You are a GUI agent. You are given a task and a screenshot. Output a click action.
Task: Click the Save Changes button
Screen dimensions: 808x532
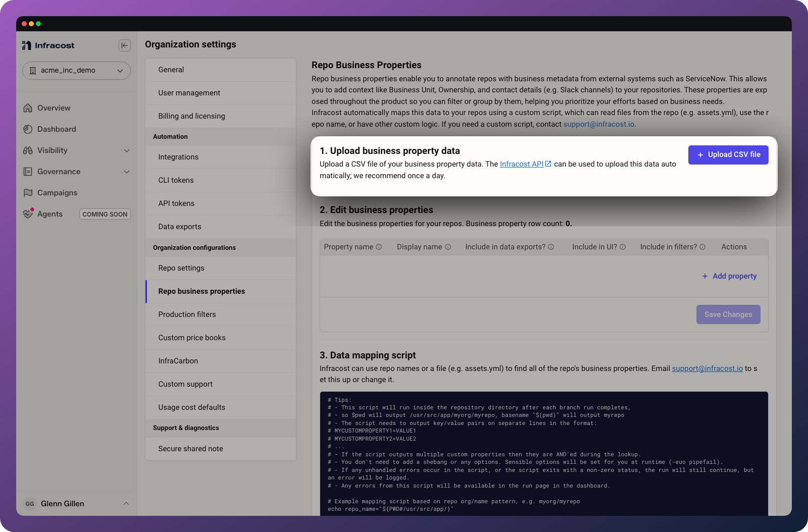pos(728,314)
